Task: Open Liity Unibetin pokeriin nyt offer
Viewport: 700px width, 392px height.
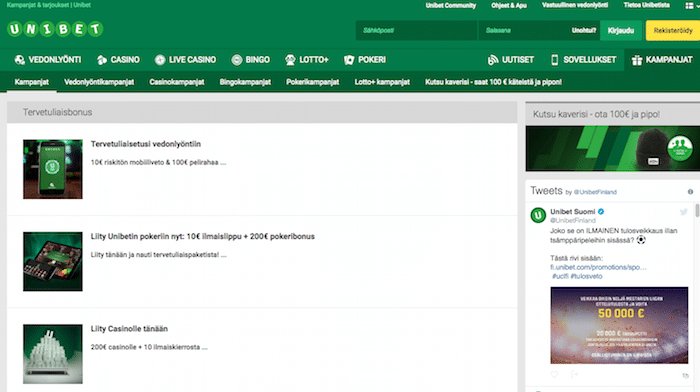Action: [x=203, y=237]
